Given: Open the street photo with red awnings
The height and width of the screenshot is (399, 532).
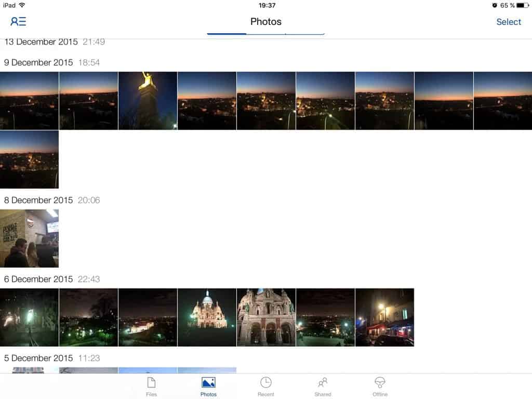Looking at the screenshot, I should pyautogui.click(x=384, y=317).
